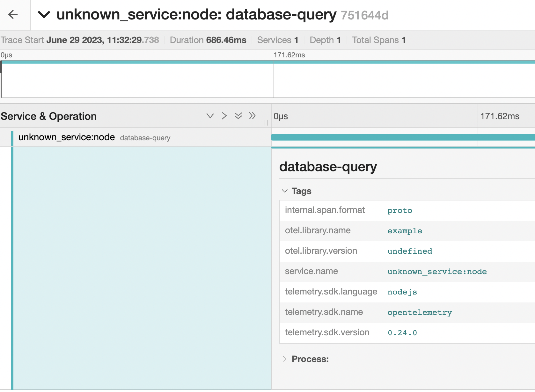Expand one level with down chevron icon

tap(210, 116)
